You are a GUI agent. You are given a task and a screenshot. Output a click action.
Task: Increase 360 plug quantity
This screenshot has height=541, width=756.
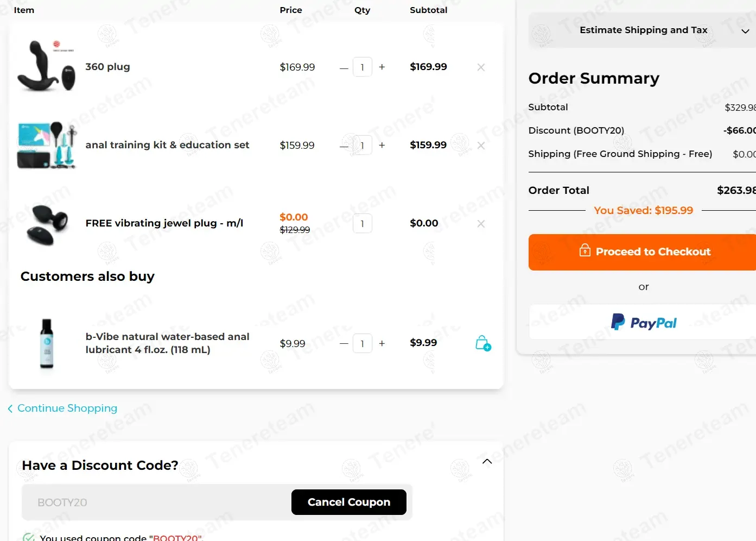pyautogui.click(x=382, y=67)
